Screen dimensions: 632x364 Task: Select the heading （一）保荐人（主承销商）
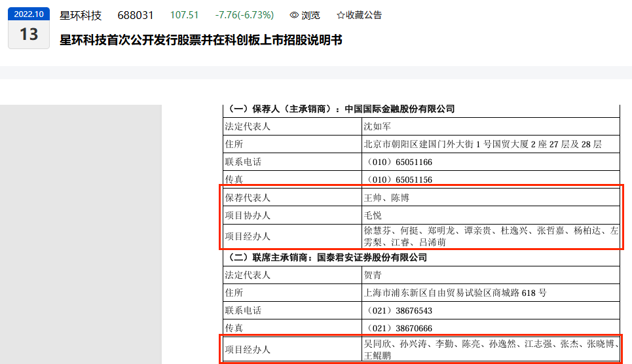[341, 109]
